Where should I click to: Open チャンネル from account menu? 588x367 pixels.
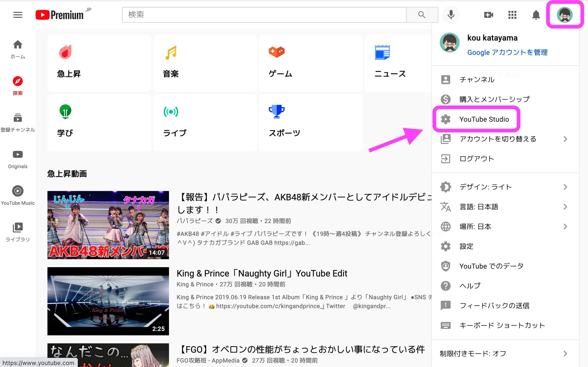505,80
